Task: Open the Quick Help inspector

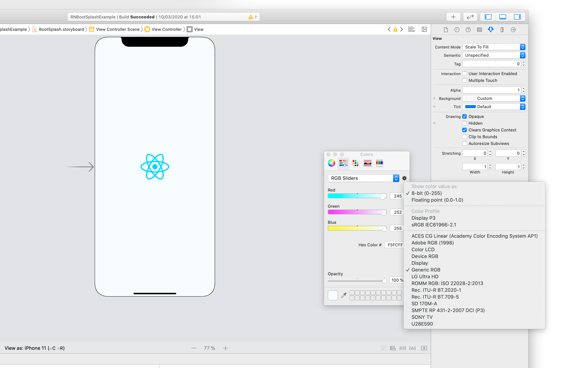Action: (x=468, y=29)
